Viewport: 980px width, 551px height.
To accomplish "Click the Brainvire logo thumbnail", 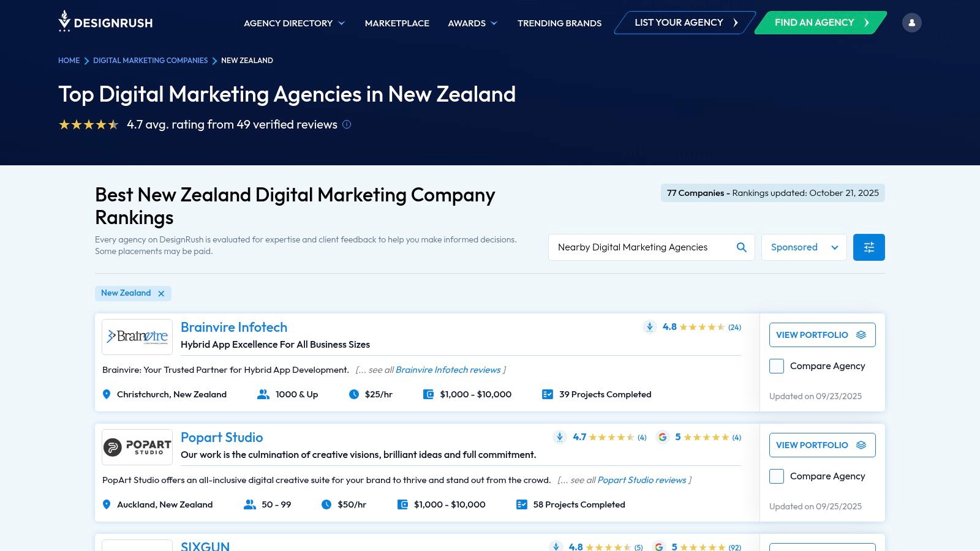I will tap(137, 337).
